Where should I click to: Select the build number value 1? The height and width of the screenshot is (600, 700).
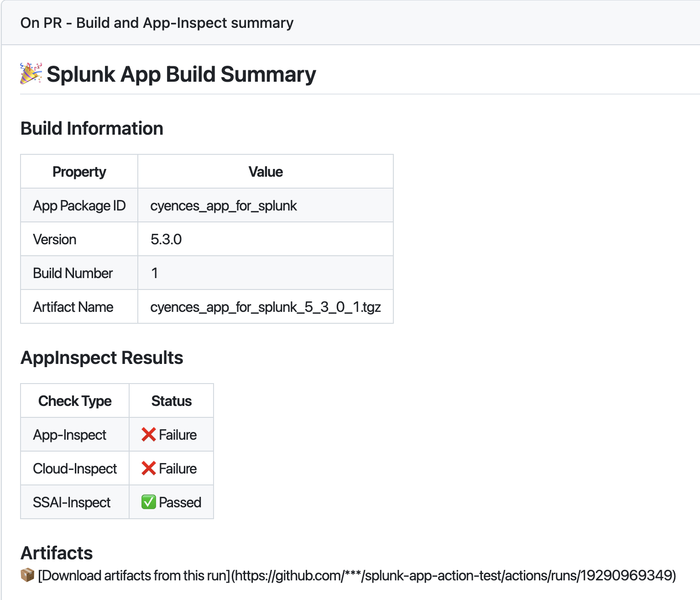tap(155, 273)
